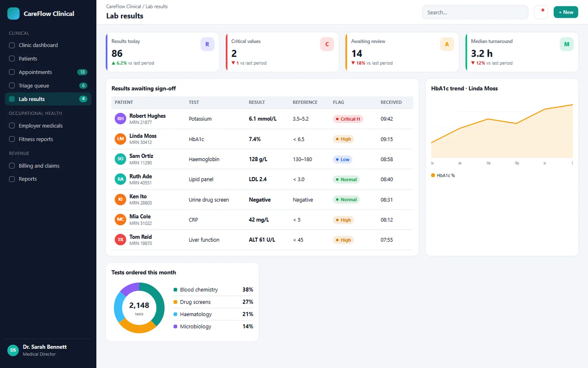
Task: Click the HbA1c % legend swatch
Action: tap(433, 176)
